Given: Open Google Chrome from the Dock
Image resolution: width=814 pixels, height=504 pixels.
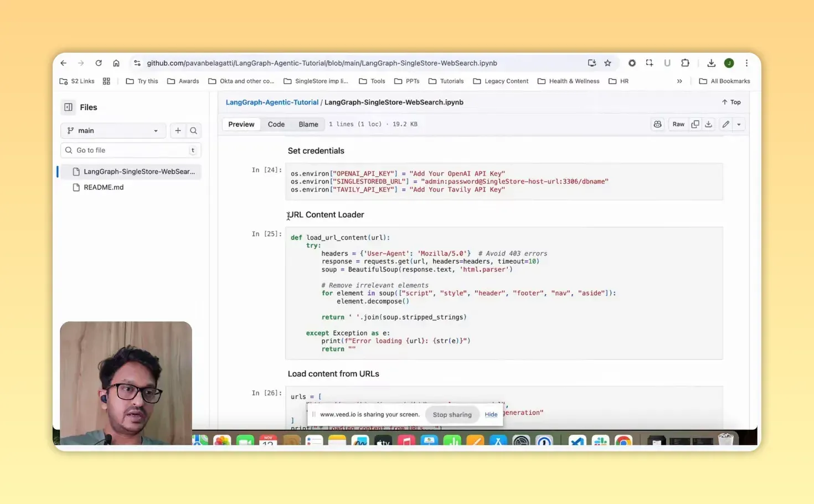Looking at the screenshot, I should 624,441.
